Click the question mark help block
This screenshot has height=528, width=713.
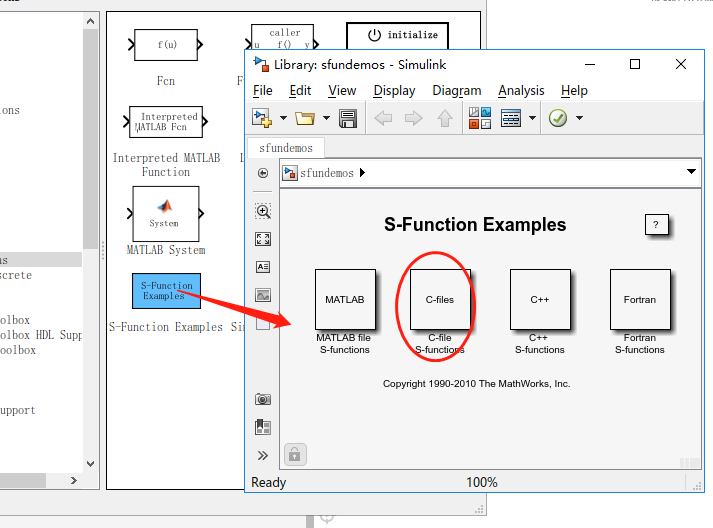click(x=657, y=224)
